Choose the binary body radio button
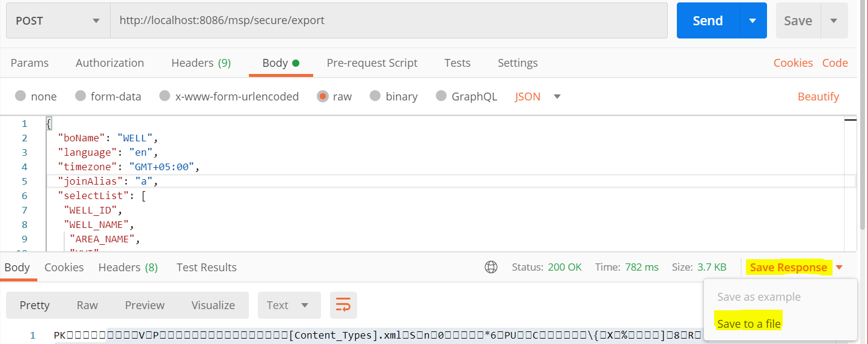 coord(375,96)
